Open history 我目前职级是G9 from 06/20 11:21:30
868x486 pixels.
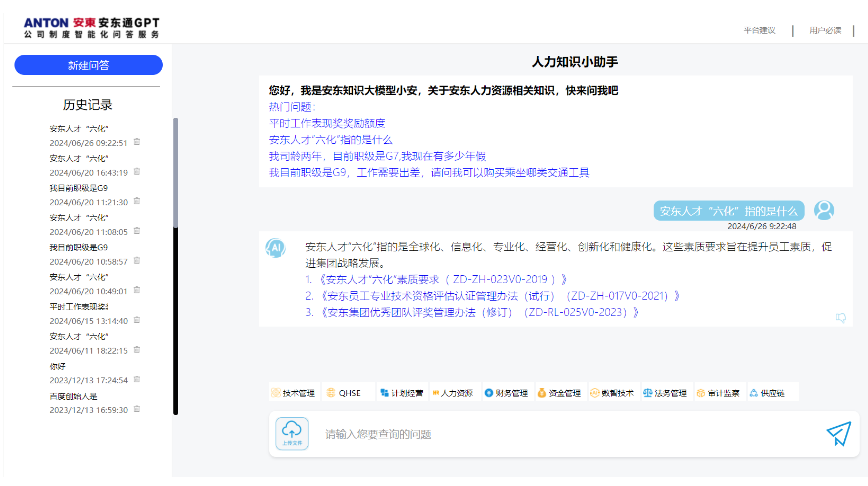[79, 188]
